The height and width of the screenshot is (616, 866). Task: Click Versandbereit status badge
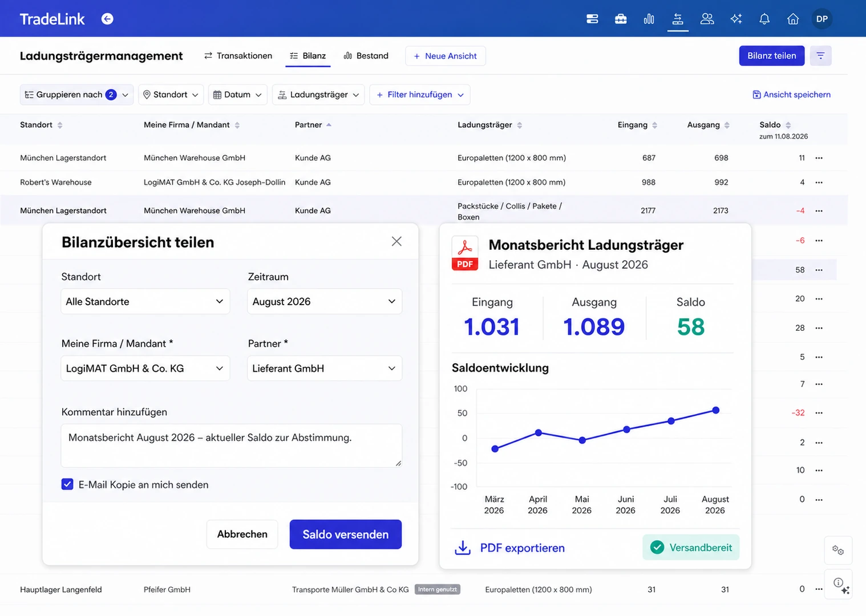[x=691, y=547]
